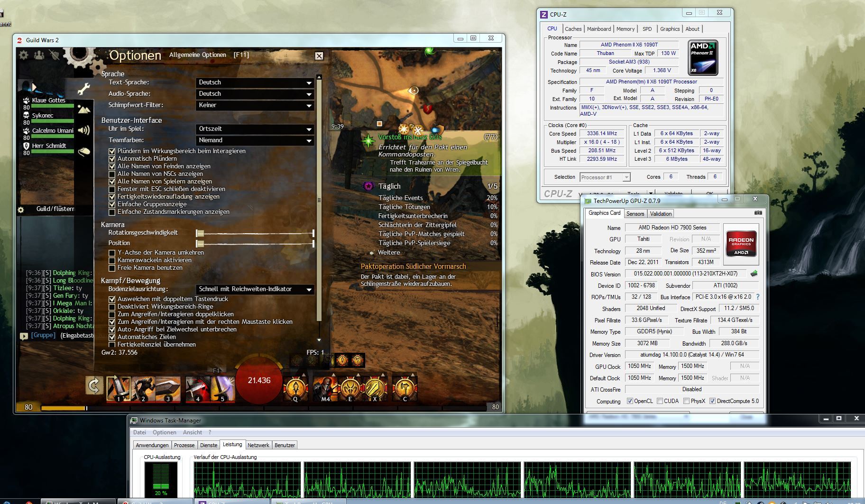Open the Text-Sprache dropdown
865x504 pixels.
pyautogui.click(x=255, y=82)
